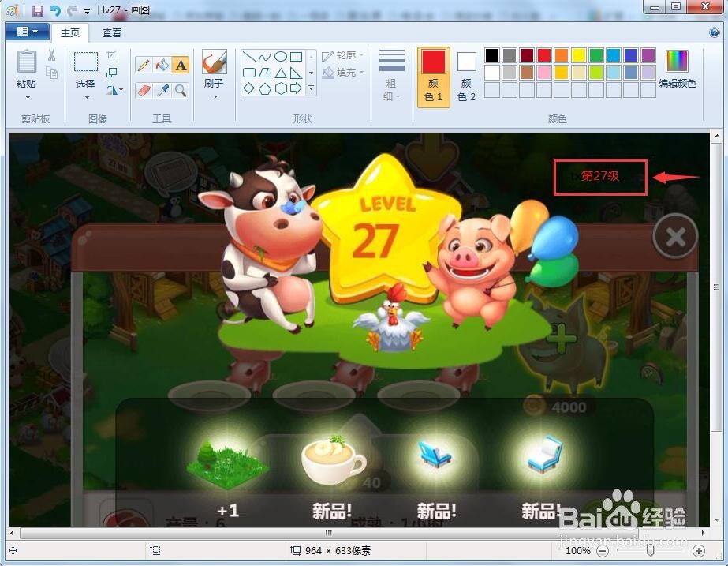The image size is (728, 566).
Task: Select the Pencil tool
Action: 144,65
